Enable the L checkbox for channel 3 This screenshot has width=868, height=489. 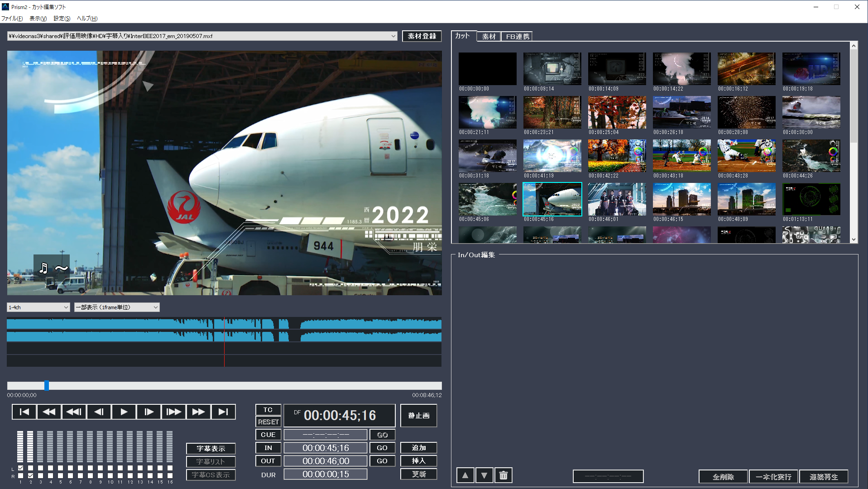click(40, 468)
